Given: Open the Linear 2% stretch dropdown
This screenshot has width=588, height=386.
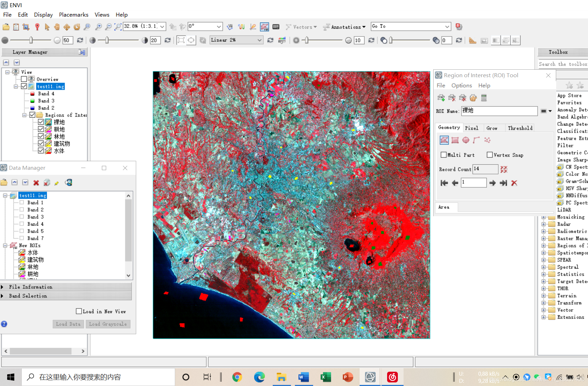Looking at the screenshot, I should coord(260,40).
